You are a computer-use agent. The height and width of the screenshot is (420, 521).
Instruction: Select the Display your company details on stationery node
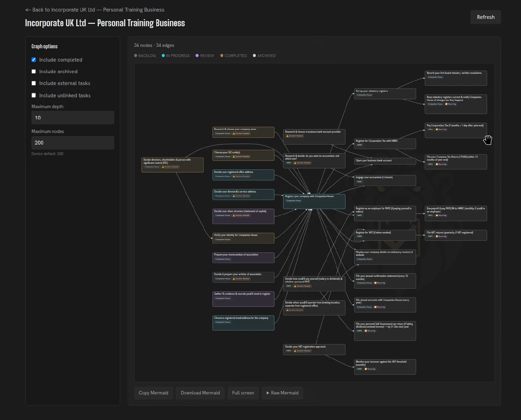coord(385,257)
